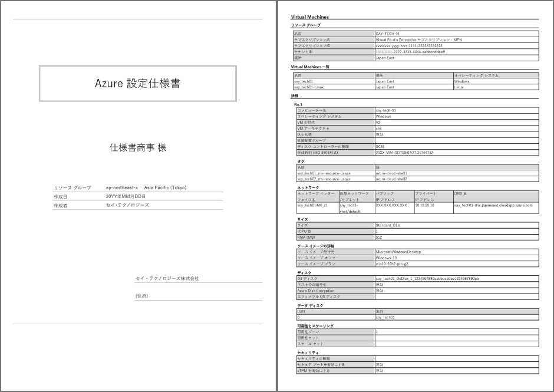
Task: Click the 'VM アーキテクチャ' row label
Action: click(313, 129)
